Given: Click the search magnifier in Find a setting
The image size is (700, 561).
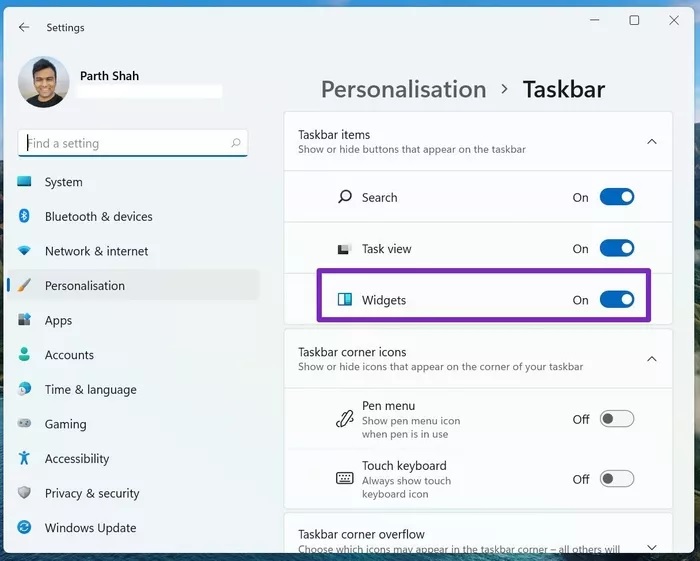Looking at the screenshot, I should pos(236,143).
